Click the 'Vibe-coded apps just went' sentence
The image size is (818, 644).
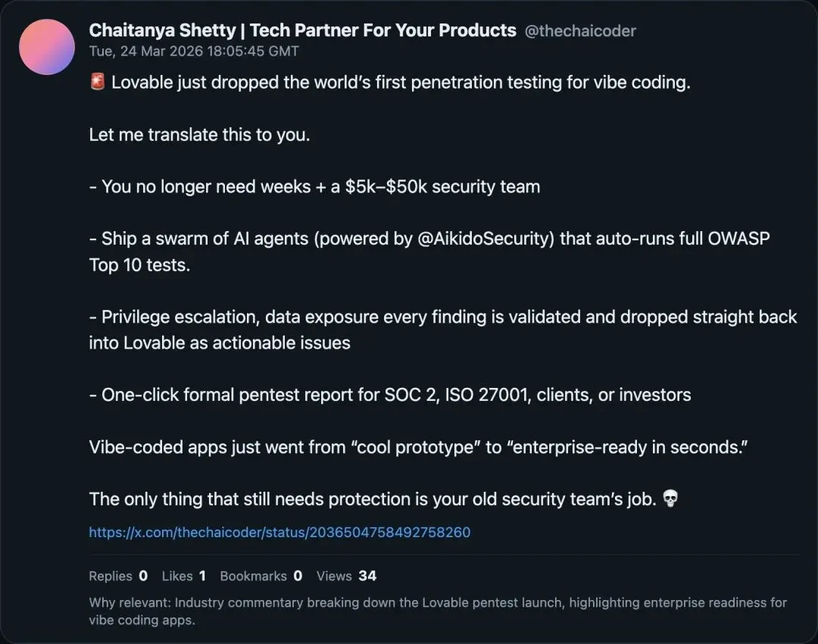pos(418,447)
